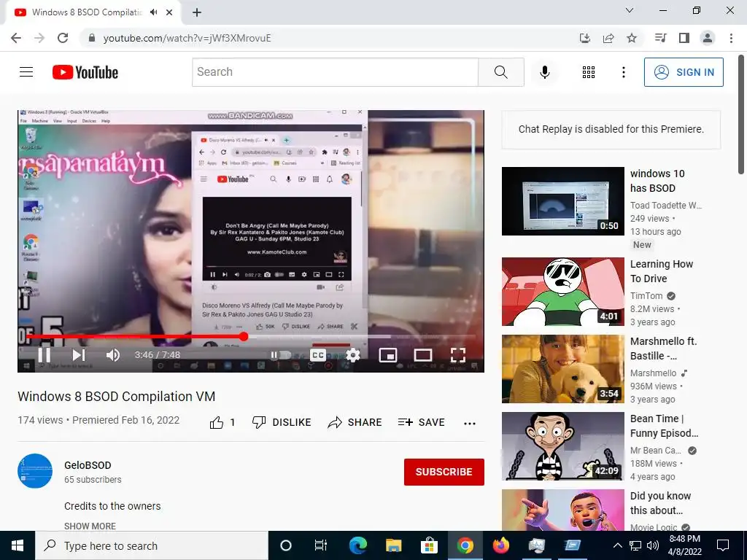Mute the video player volume

[113, 355]
